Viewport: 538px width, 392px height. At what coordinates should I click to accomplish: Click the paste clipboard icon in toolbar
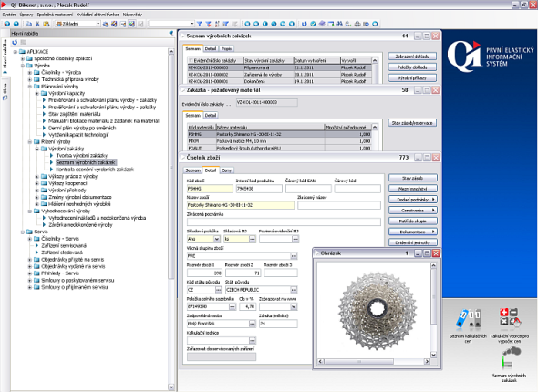pos(47,24)
